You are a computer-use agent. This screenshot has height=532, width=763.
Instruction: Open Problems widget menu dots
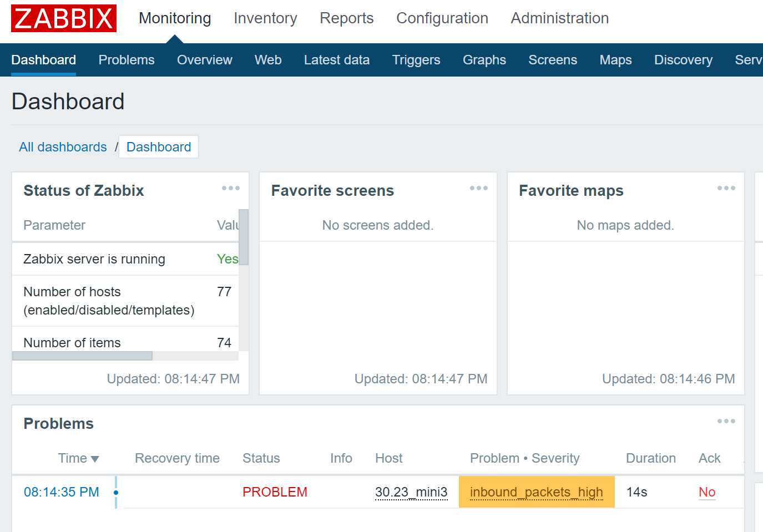(726, 421)
